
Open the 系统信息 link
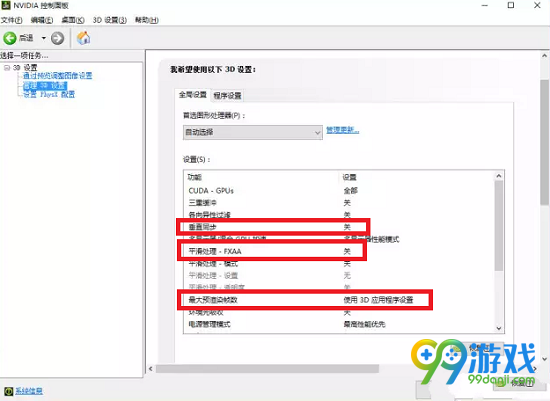pos(29,391)
